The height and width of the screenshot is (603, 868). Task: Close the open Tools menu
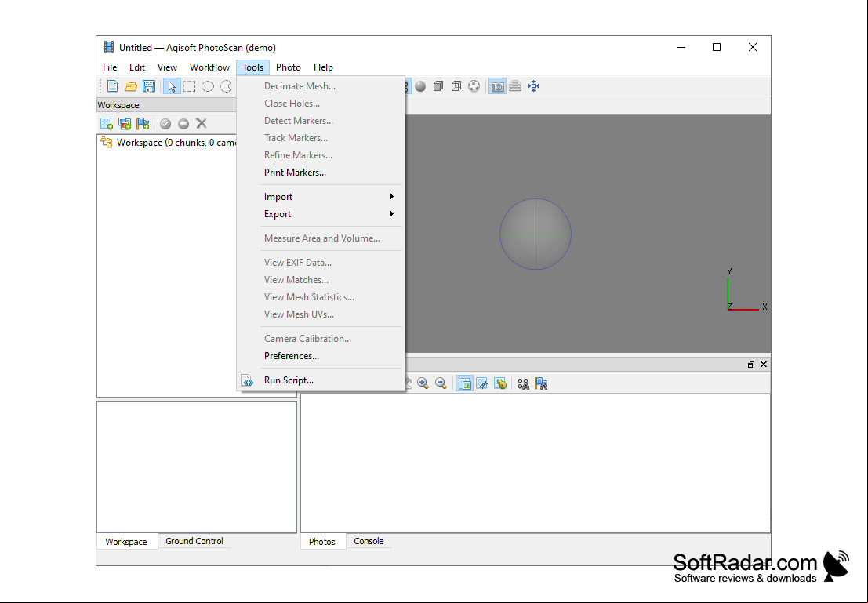[x=253, y=67]
